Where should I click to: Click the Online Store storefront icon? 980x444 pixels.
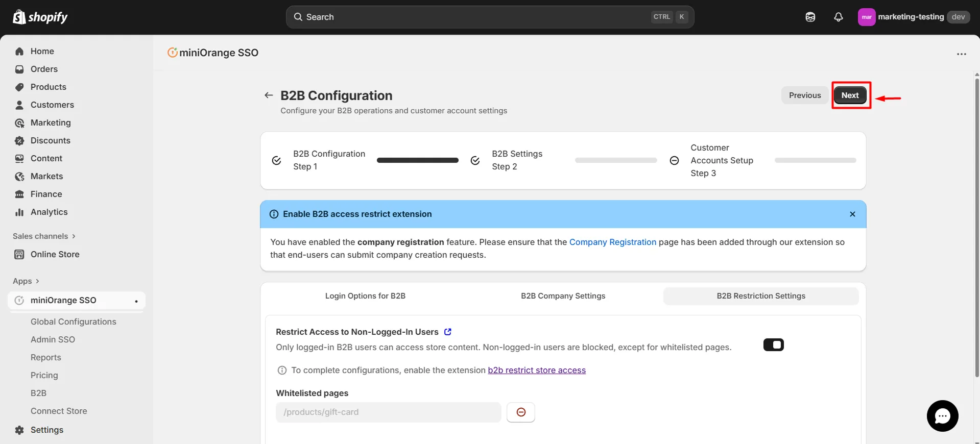point(19,254)
